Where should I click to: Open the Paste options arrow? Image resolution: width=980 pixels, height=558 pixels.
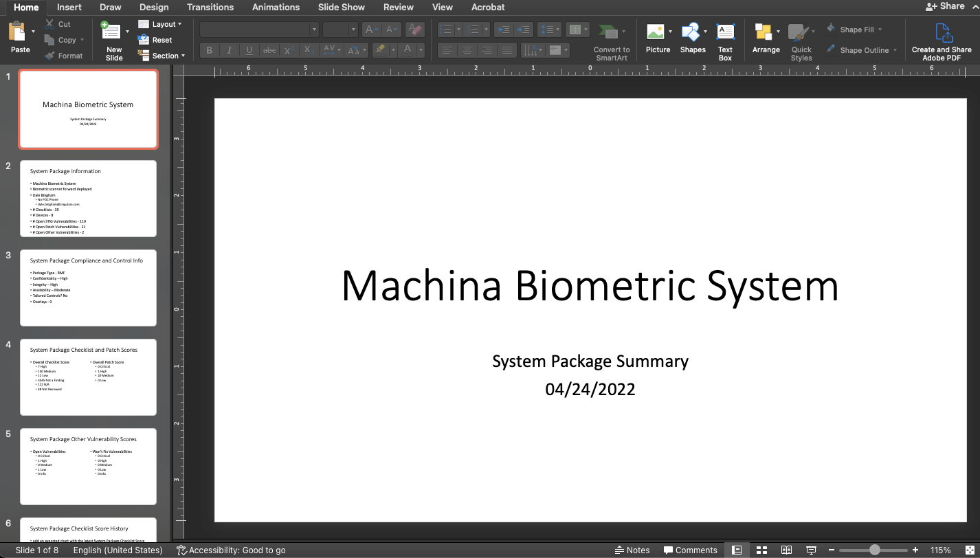coord(33,32)
